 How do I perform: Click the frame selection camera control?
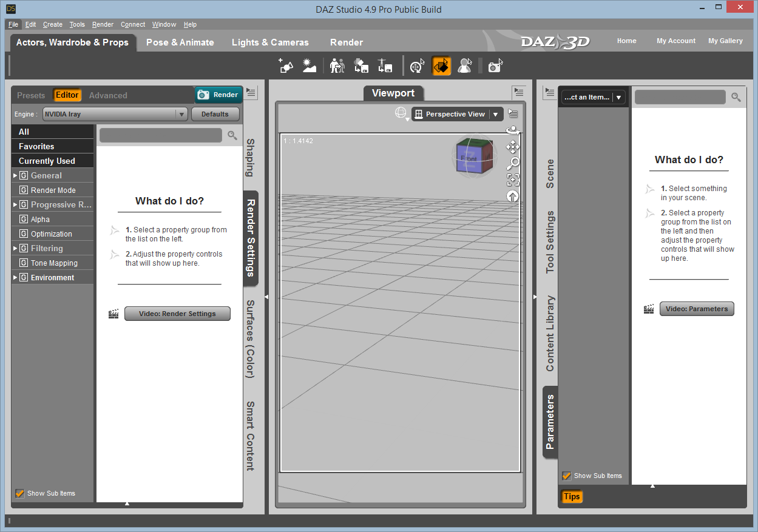[x=513, y=180]
